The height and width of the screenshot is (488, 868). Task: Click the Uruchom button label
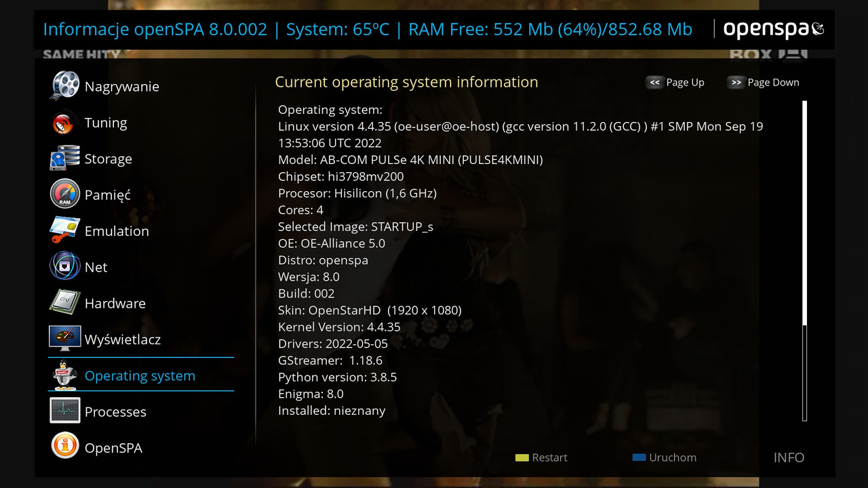pos(672,457)
